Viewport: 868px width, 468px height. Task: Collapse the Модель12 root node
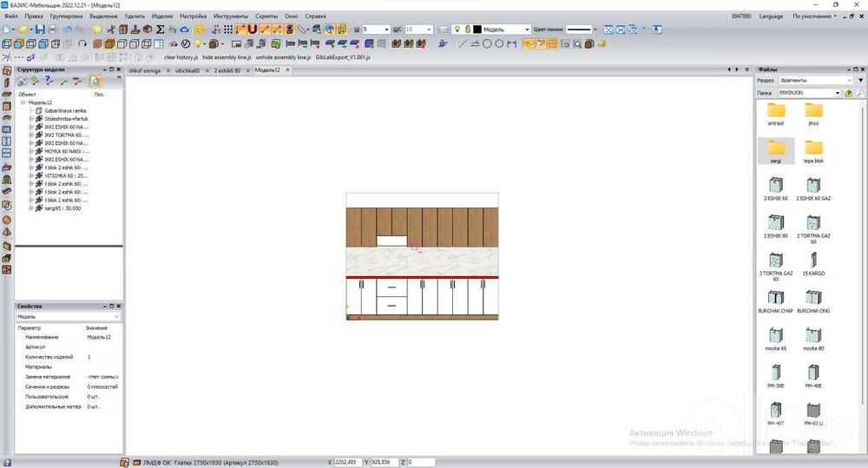23,102
